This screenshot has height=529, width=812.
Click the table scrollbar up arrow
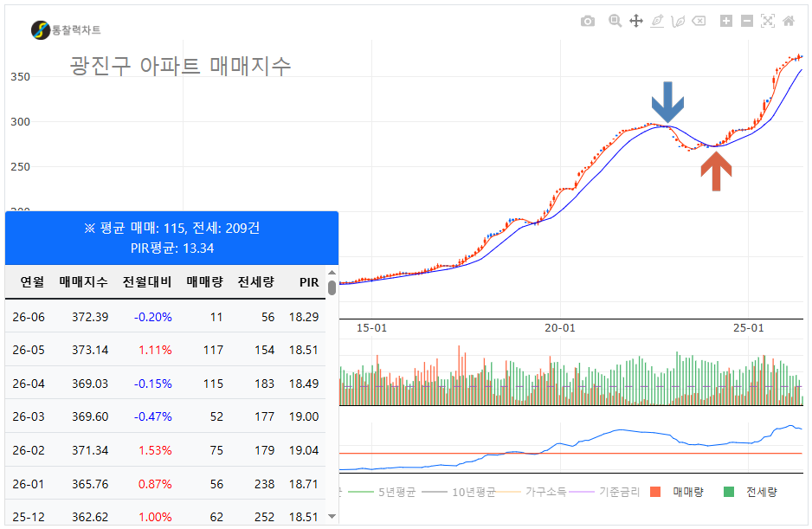pos(332,273)
